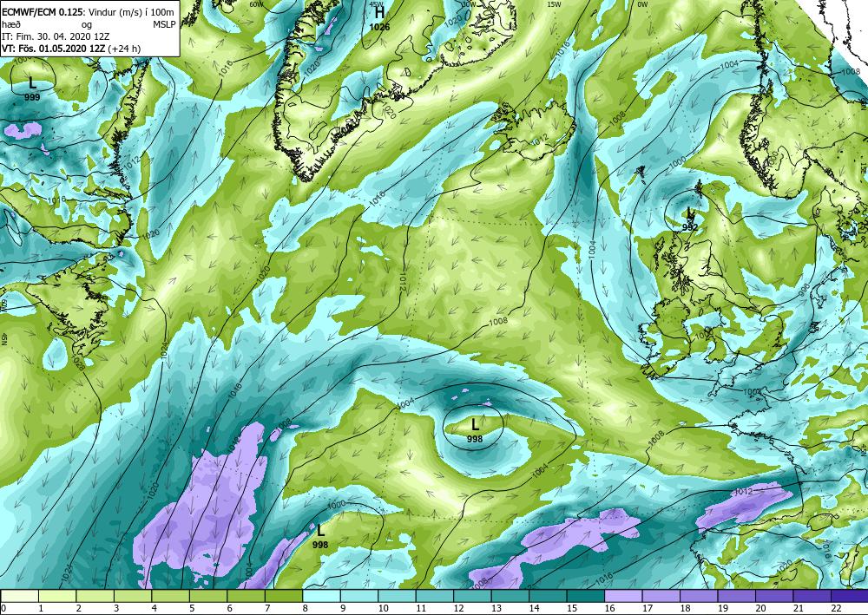Pick the green swatch between 7 and 8
The width and height of the screenshot is (868, 615).
pyautogui.click(x=284, y=596)
